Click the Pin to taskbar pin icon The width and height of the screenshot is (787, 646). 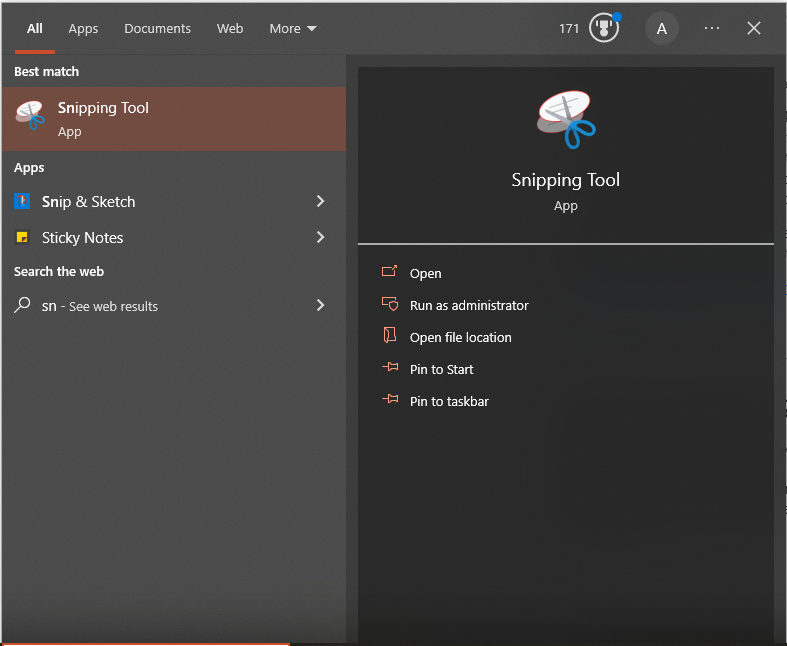(390, 399)
